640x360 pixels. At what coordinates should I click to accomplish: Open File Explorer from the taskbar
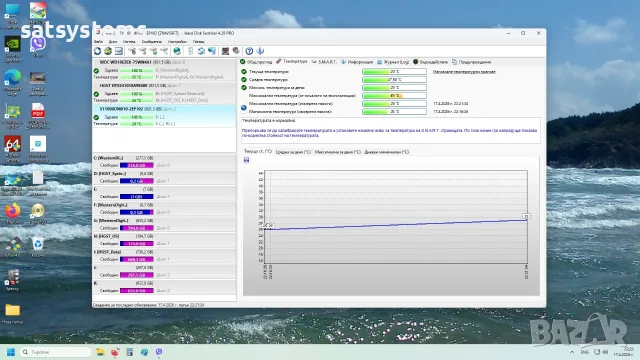100,352
